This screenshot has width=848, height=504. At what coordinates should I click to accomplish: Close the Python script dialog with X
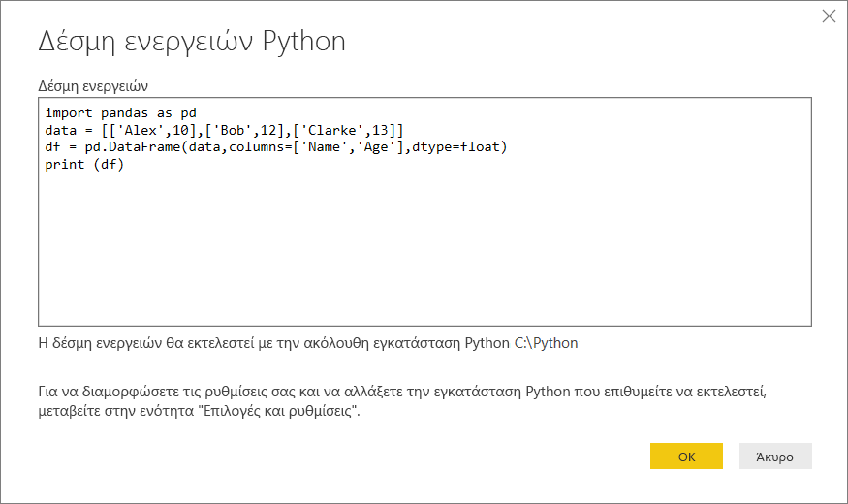pyautogui.click(x=829, y=16)
